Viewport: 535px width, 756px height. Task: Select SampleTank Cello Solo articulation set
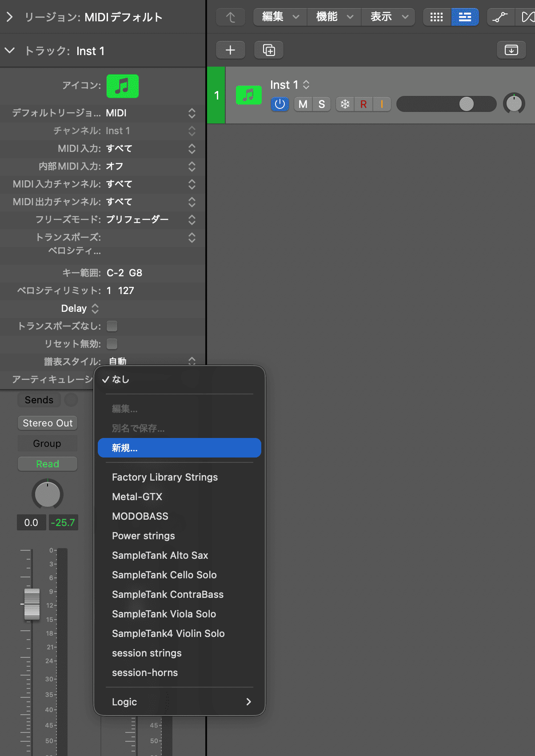coord(180,575)
